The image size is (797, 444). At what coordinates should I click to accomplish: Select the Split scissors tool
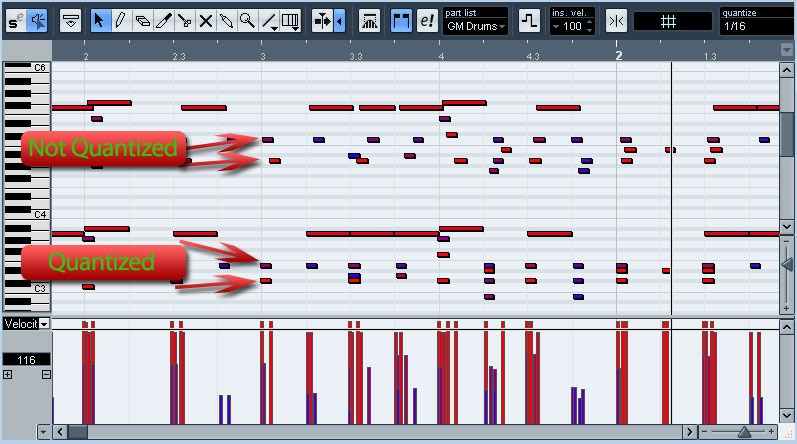185,21
